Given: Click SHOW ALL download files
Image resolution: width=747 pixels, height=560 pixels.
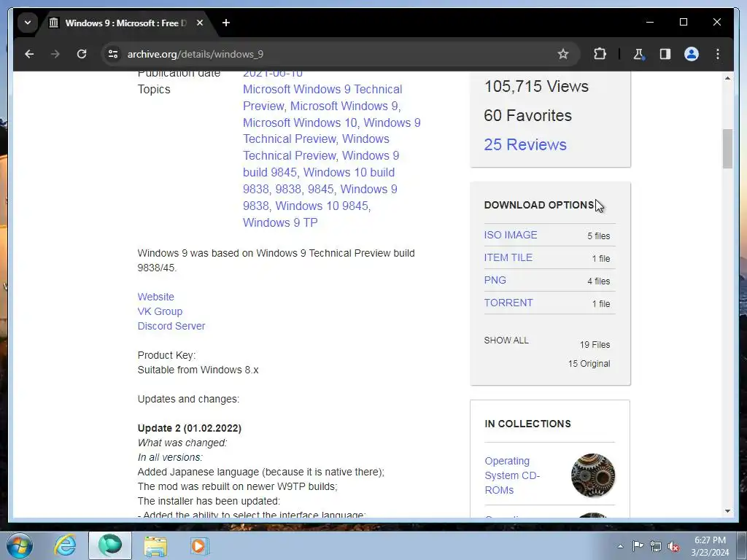Looking at the screenshot, I should [x=506, y=341].
